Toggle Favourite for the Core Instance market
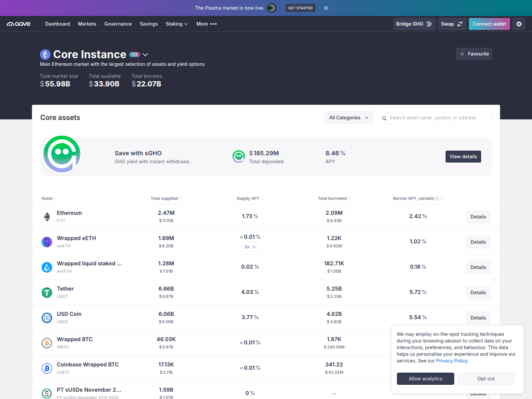Image resolution: width=532 pixels, height=399 pixels. click(x=474, y=54)
